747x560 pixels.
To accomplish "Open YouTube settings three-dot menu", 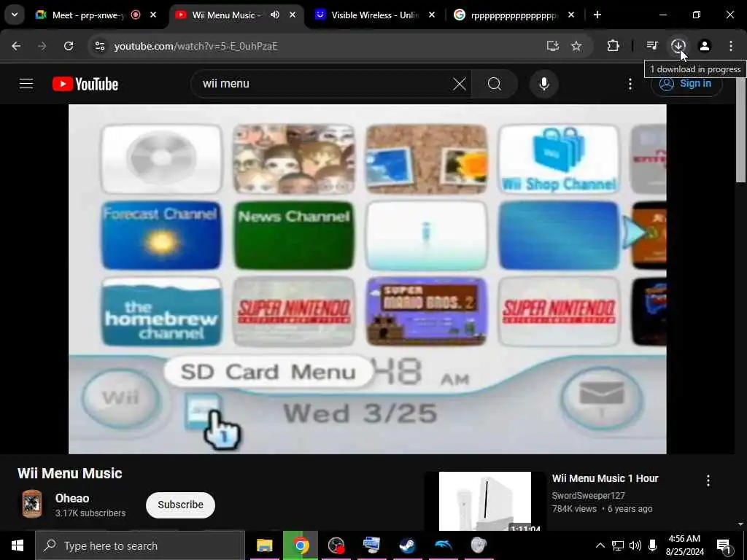I will pyautogui.click(x=630, y=84).
